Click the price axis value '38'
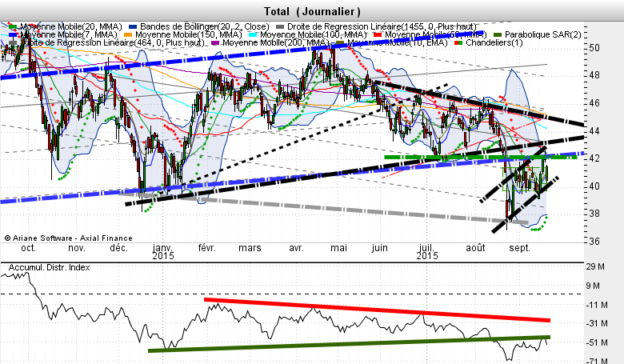Screen dimensions: 624x364 click(594, 214)
